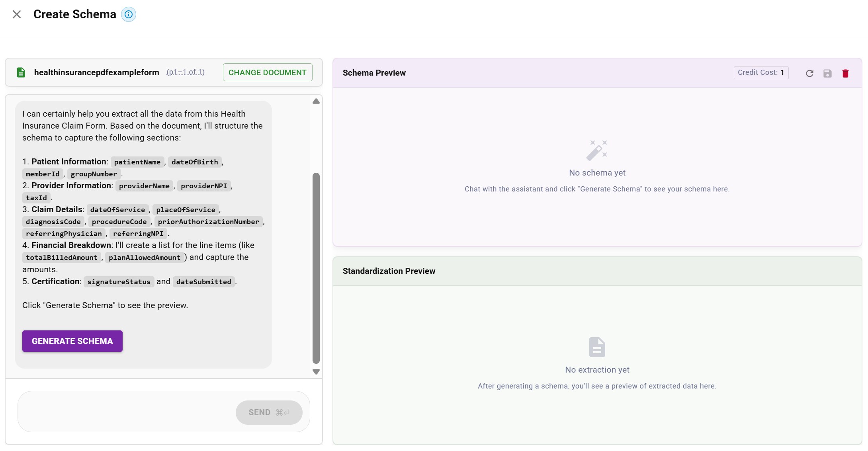
Task: Click the SEND button in the chat
Action: pyautogui.click(x=269, y=412)
